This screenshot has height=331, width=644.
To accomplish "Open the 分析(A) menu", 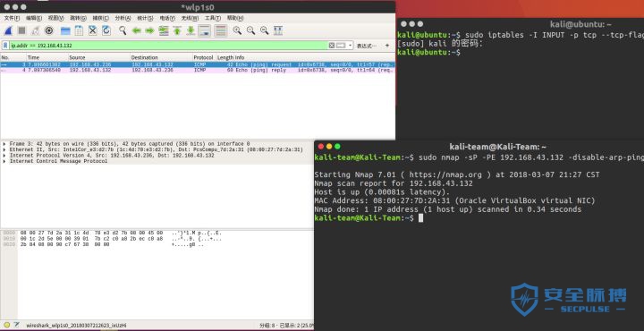I will coord(123,18).
